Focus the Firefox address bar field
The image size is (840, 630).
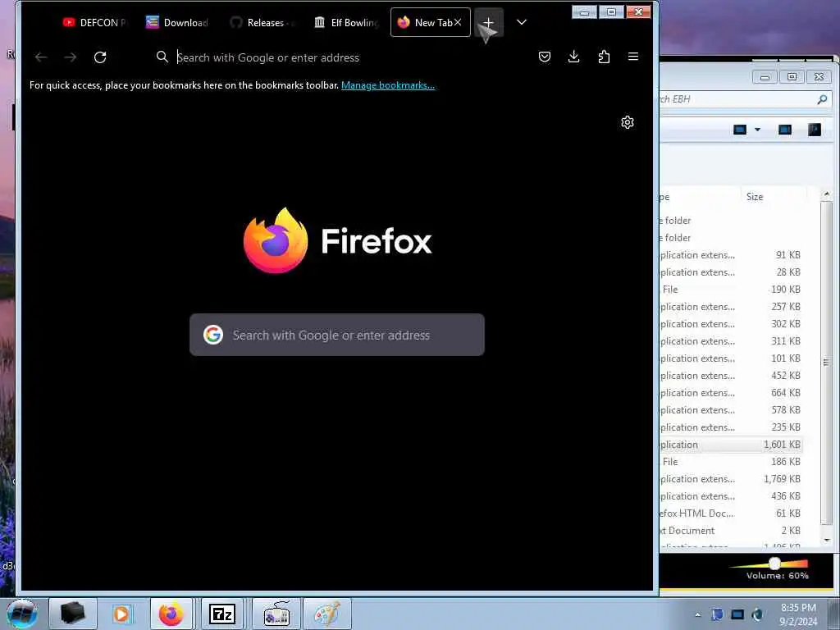tap(337, 57)
